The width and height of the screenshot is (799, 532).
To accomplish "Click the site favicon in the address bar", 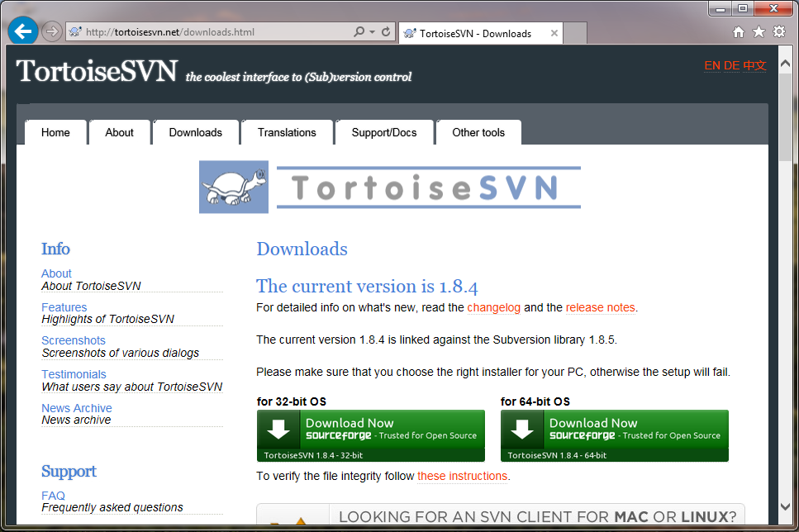I will (75, 31).
